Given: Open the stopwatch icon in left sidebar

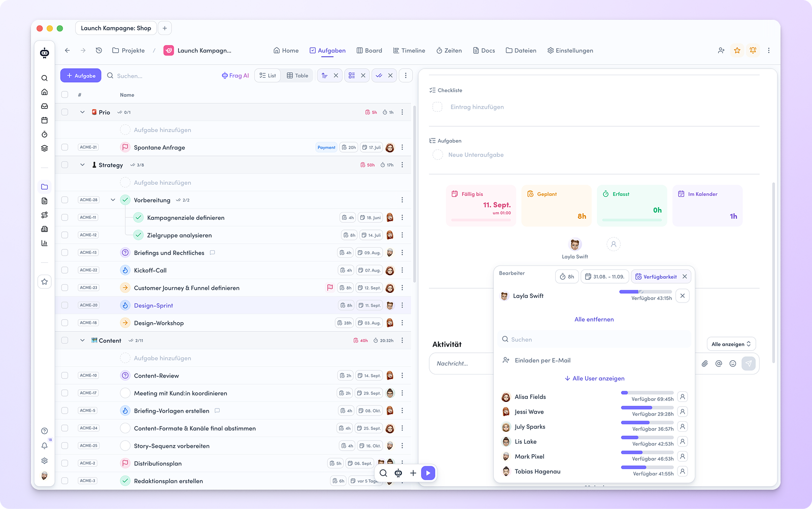Looking at the screenshot, I should [45, 134].
